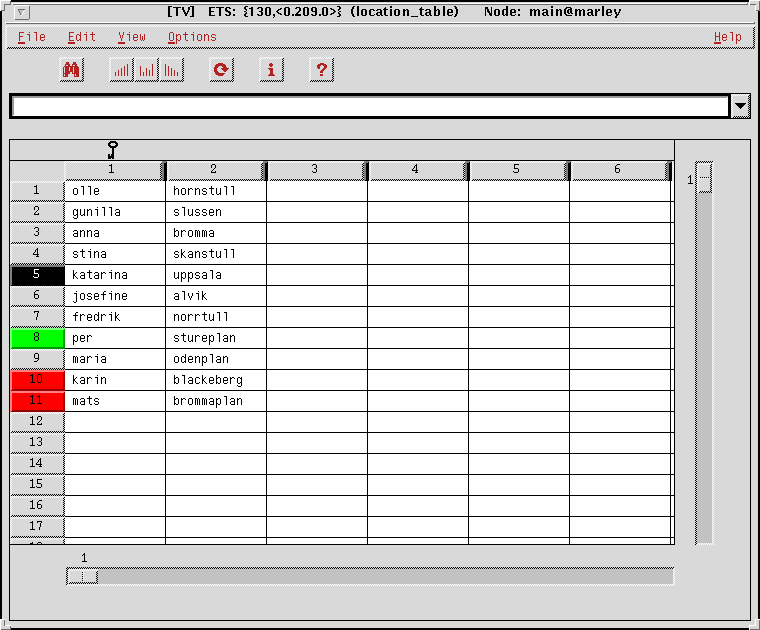Click the key icon above column 1
760x630 pixels.
(x=112, y=150)
